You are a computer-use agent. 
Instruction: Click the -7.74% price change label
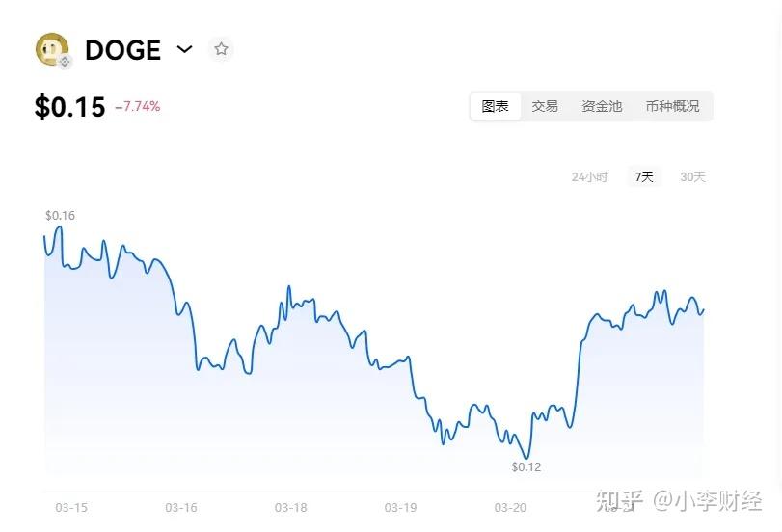coord(138,106)
